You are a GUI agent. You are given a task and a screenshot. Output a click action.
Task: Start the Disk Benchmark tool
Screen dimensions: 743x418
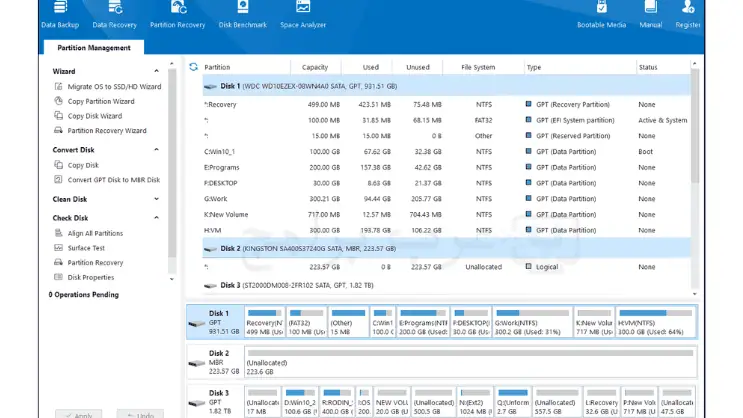243,15
